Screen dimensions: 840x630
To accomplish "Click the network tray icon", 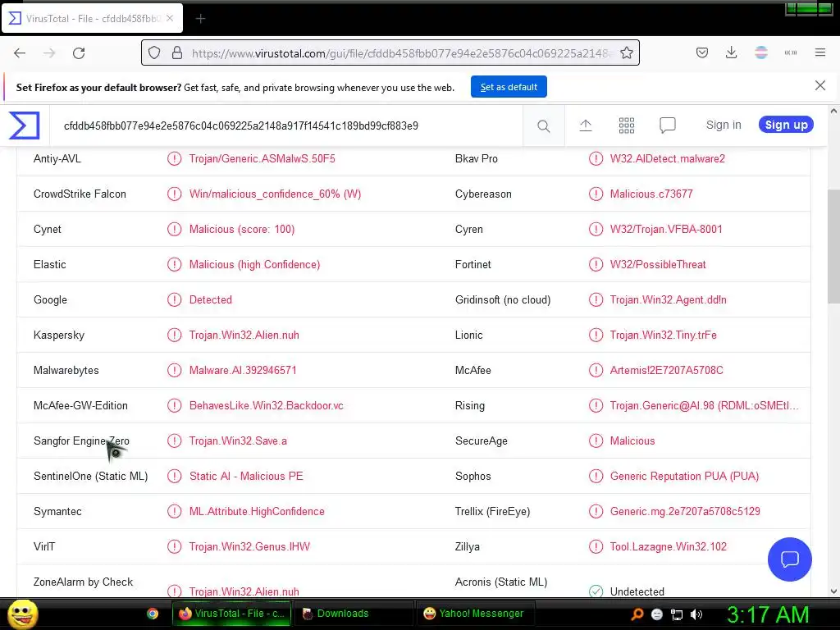I will click(x=677, y=614).
